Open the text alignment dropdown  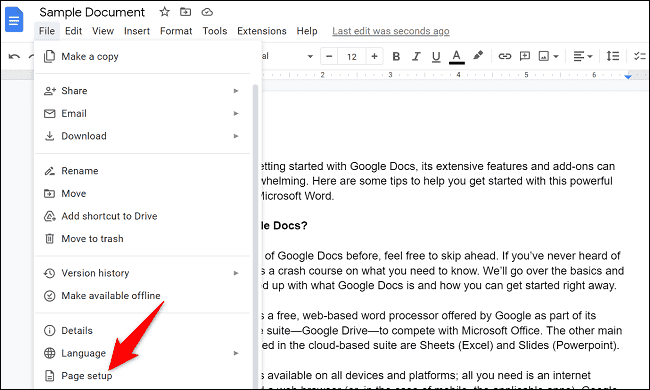(583, 56)
